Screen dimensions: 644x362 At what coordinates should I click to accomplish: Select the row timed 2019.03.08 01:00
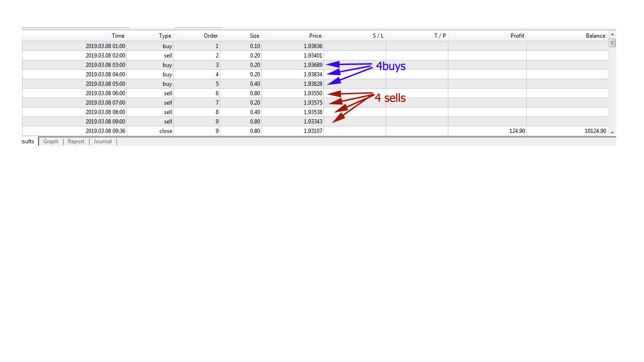(315, 46)
